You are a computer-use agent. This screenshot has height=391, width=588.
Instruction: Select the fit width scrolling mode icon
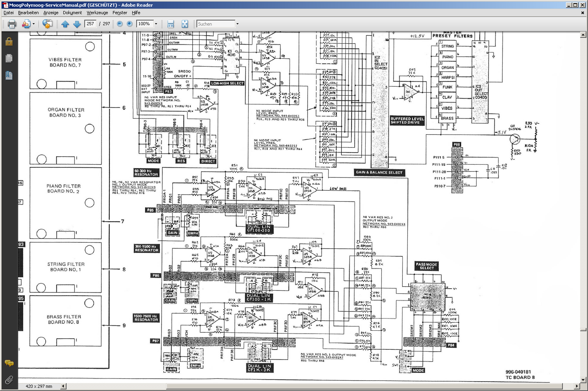click(170, 24)
